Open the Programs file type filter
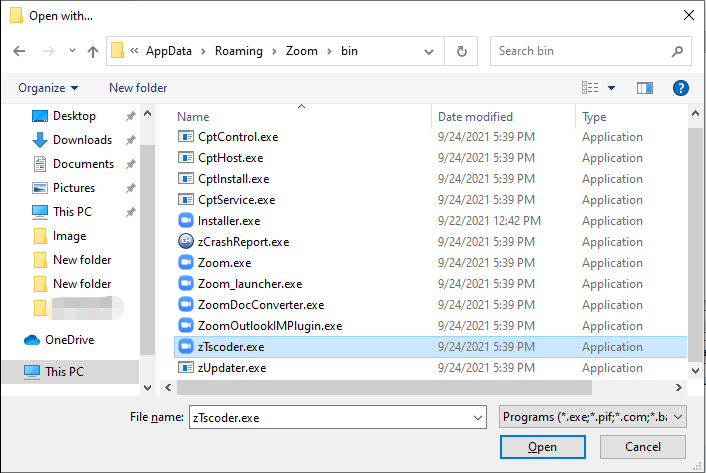The image size is (706, 473). coord(593,417)
